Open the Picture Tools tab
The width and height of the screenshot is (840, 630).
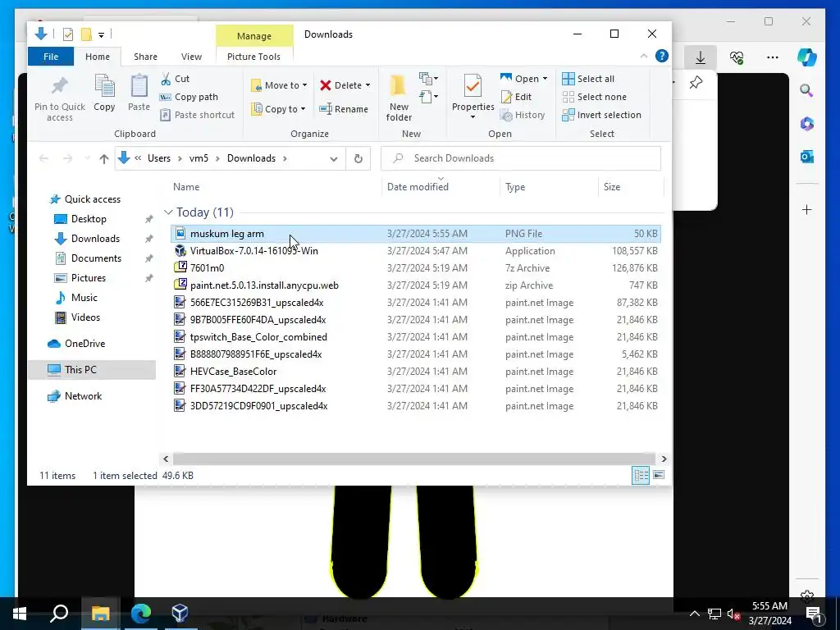(x=254, y=57)
